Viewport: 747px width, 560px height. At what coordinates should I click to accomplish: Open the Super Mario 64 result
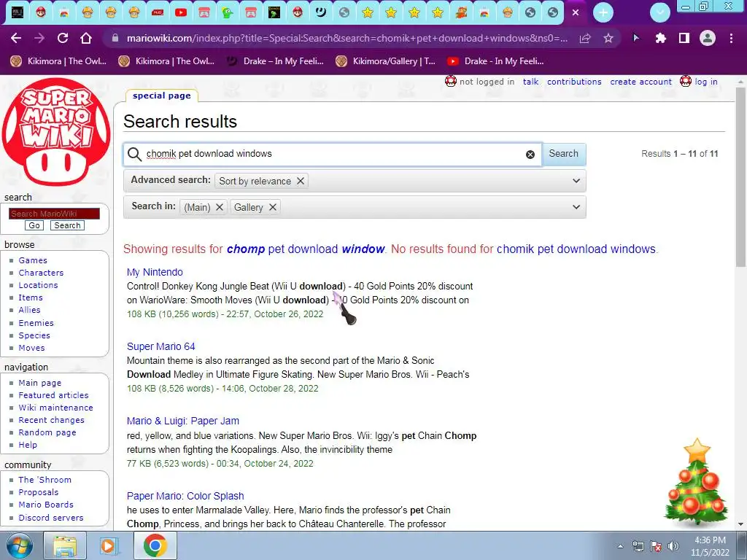(x=161, y=346)
